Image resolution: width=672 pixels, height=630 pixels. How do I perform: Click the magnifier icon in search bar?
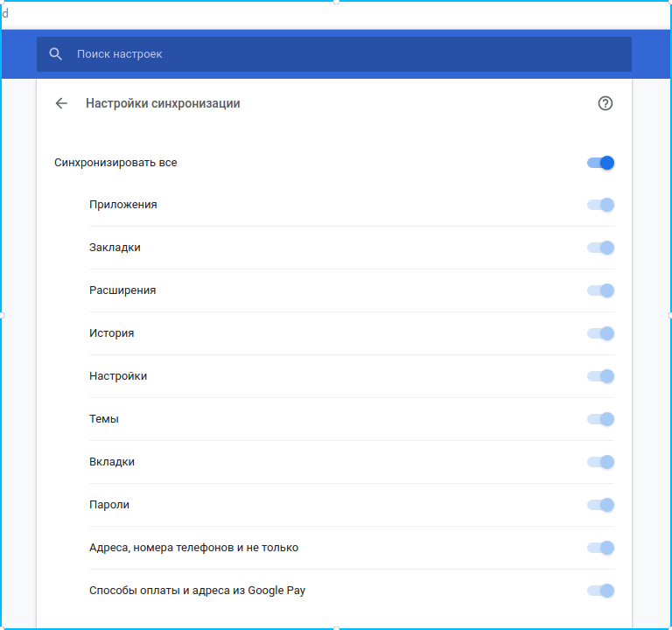click(55, 54)
